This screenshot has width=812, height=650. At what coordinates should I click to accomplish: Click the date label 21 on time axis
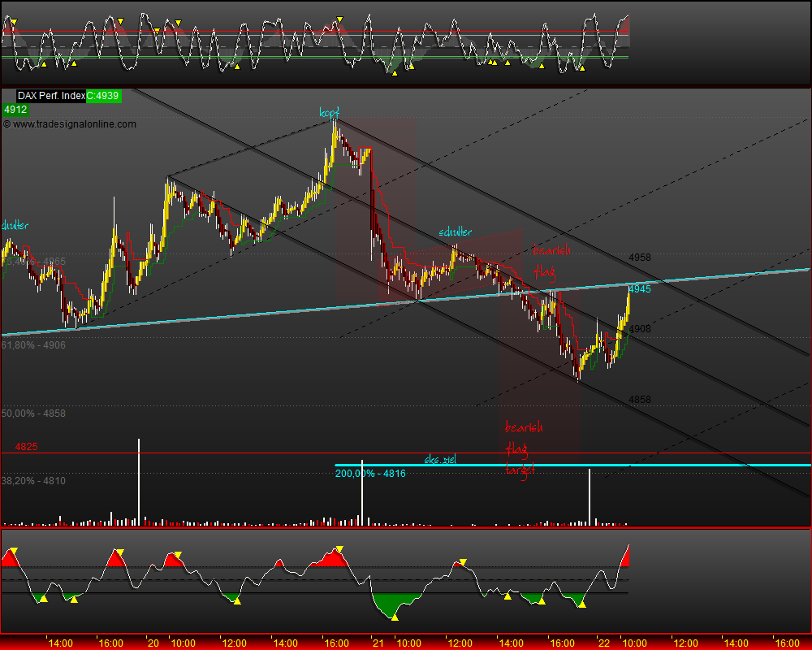(378, 643)
